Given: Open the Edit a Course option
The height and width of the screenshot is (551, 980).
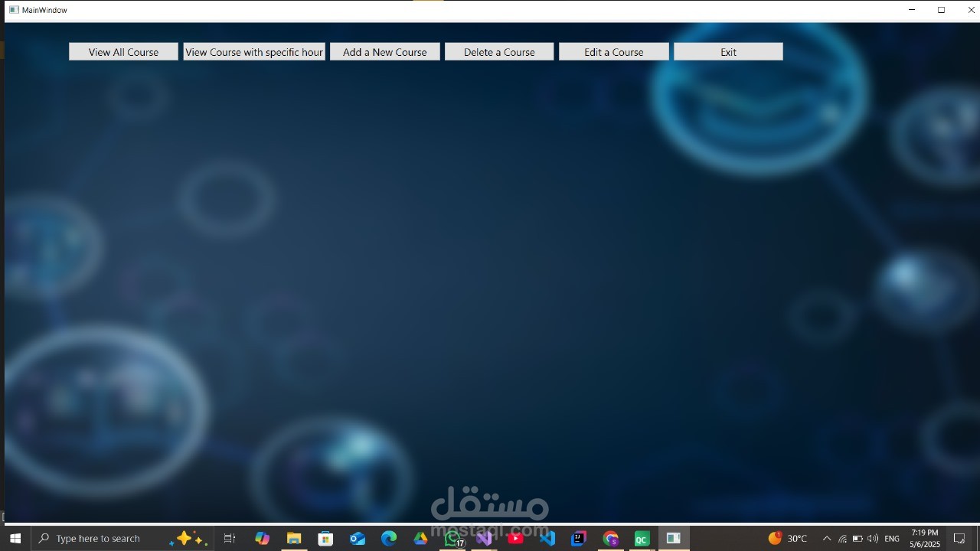Looking at the screenshot, I should tap(614, 52).
